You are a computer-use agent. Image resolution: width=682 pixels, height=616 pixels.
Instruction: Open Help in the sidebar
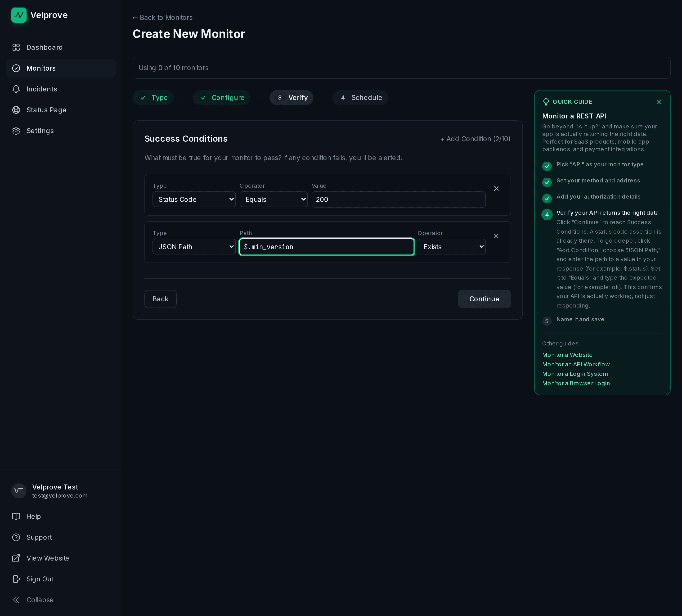tap(61, 516)
